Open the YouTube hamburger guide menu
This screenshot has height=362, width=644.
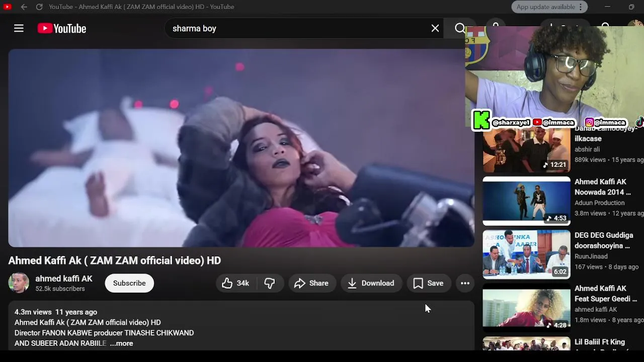(x=19, y=29)
